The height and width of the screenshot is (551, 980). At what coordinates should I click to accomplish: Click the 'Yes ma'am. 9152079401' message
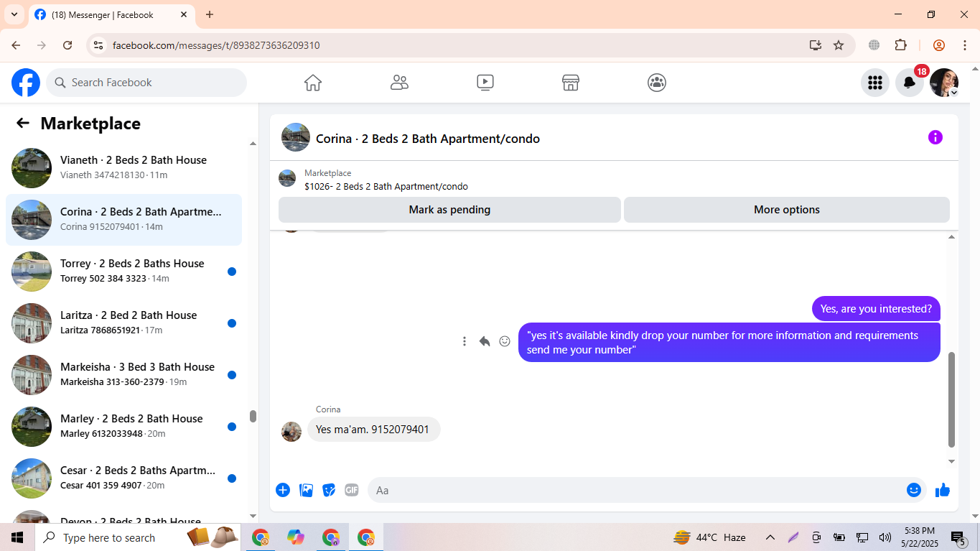(x=373, y=430)
